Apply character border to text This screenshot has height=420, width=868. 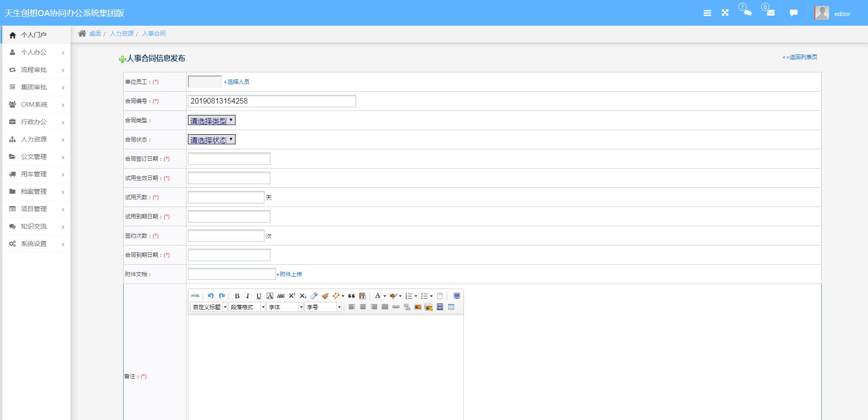270,296
